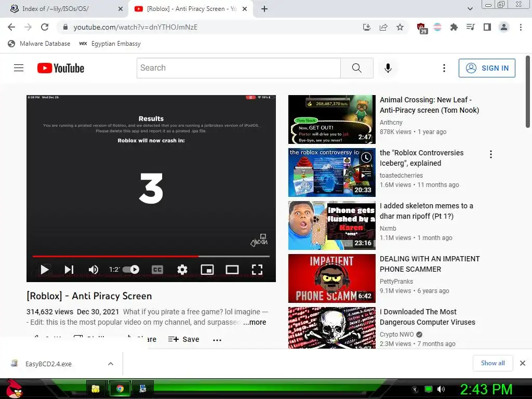Click the address bar URL

coord(136,27)
